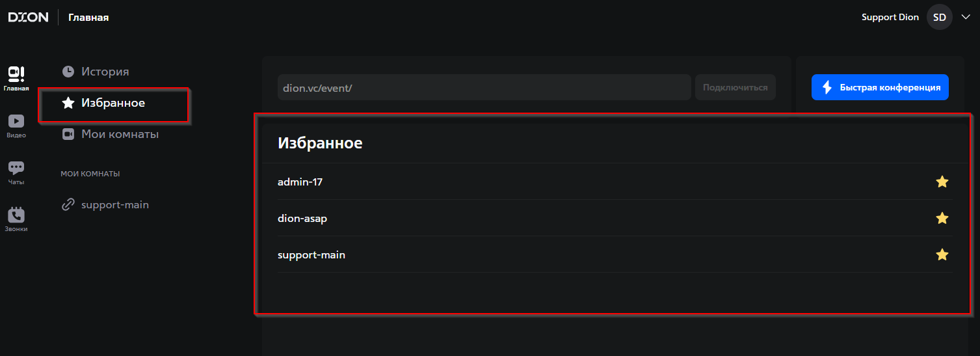980x356 pixels.
Task: Click the dion.vc/event/ input field
Action: 484,87
